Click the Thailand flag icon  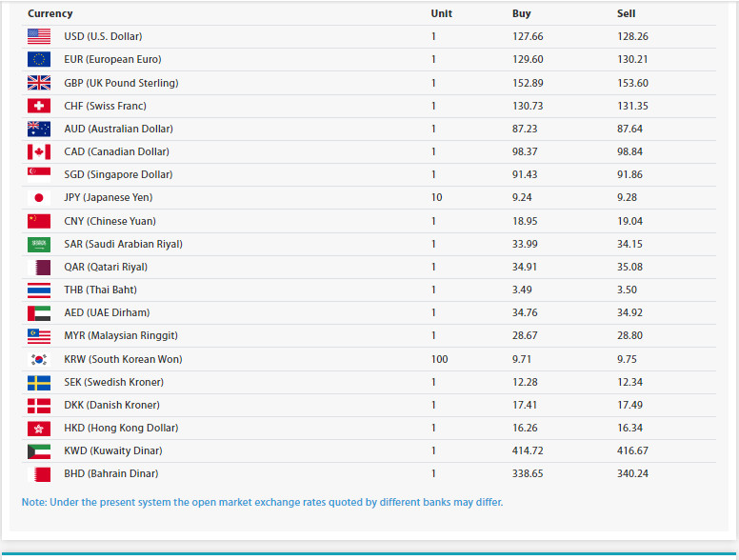(39, 290)
